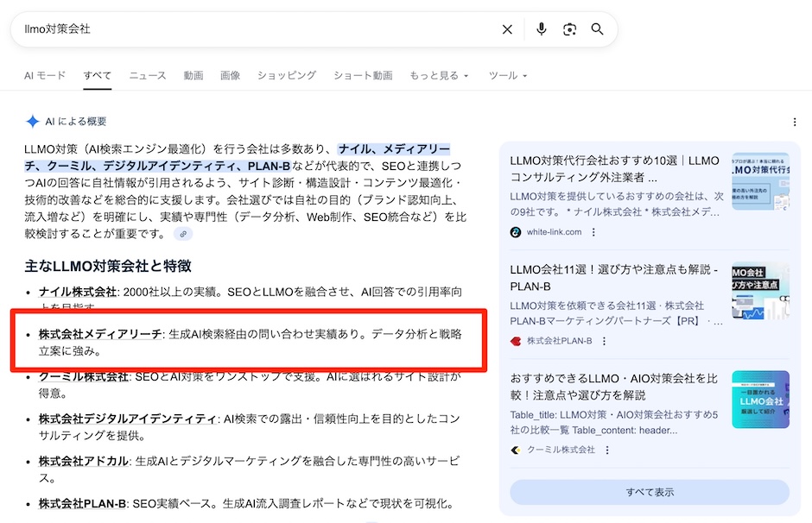The image size is (812, 523).
Task: Click the AI による概要 label
Action: pyautogui.click(x=76, y=121)
